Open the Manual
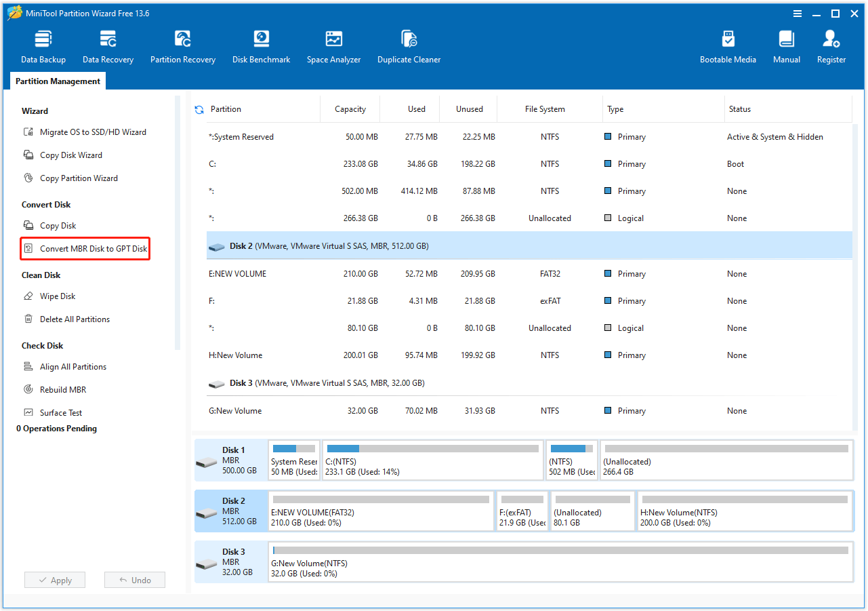The height and width of the screenshot is (611, 868). click(787, 47)
